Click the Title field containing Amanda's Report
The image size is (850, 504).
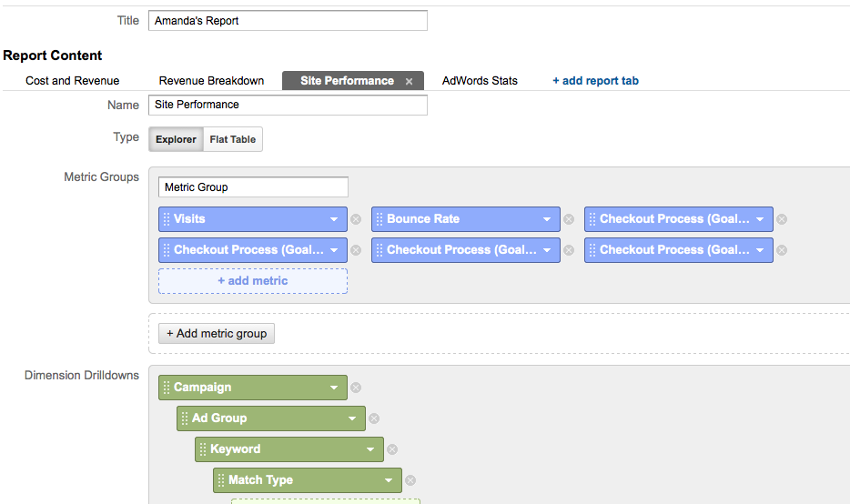click(x=288, y=21)
